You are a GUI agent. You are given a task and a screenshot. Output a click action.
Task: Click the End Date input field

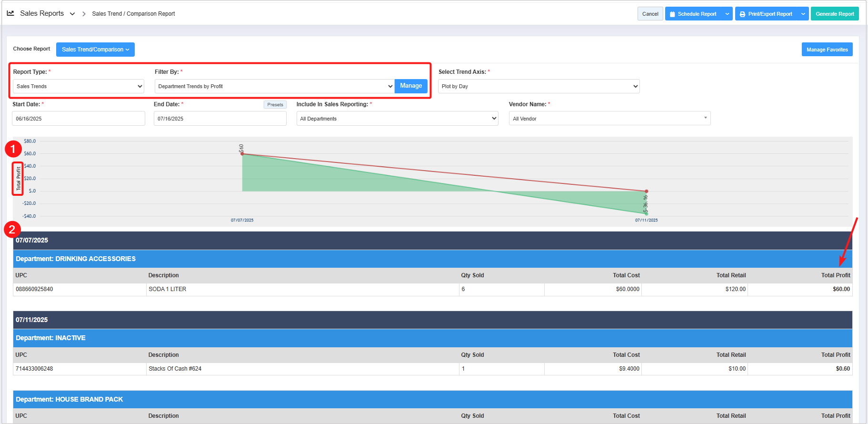pyautogui.click(x=220, y=119)
